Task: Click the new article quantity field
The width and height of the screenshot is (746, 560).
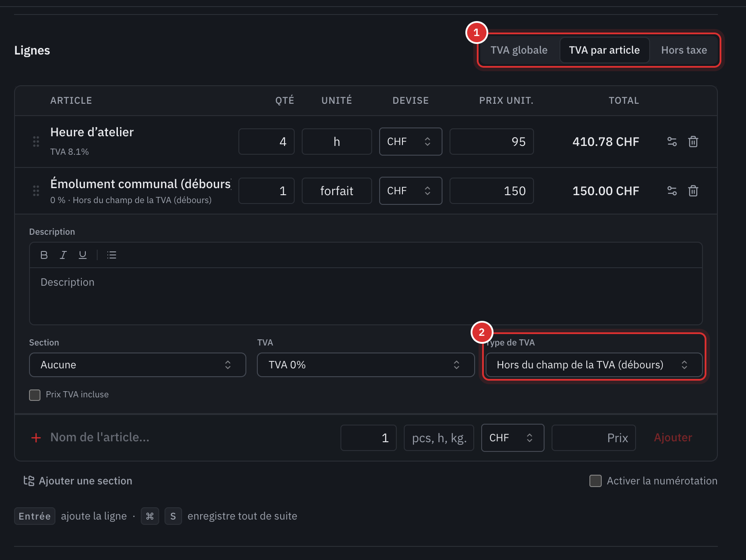Action: (369, 438)
